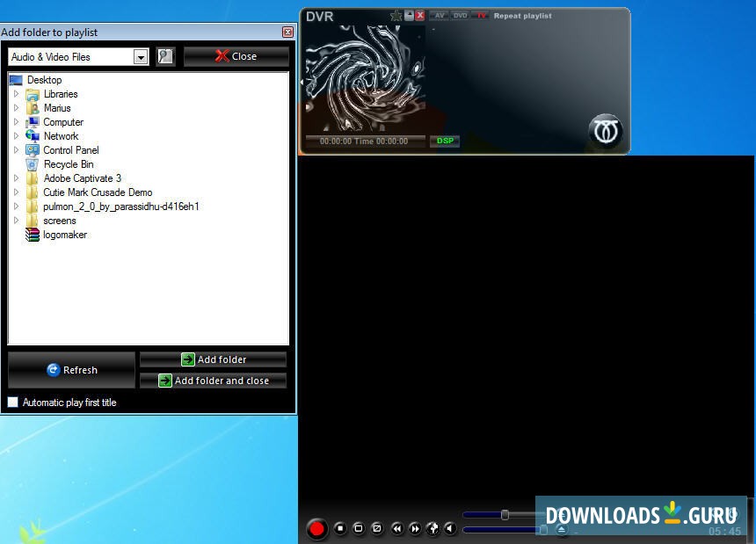Viewport: 756px width, 544px height.
Task: Select the Adobe Captivate 3 text
Action: pyautogui.click(x=82, y=178)
